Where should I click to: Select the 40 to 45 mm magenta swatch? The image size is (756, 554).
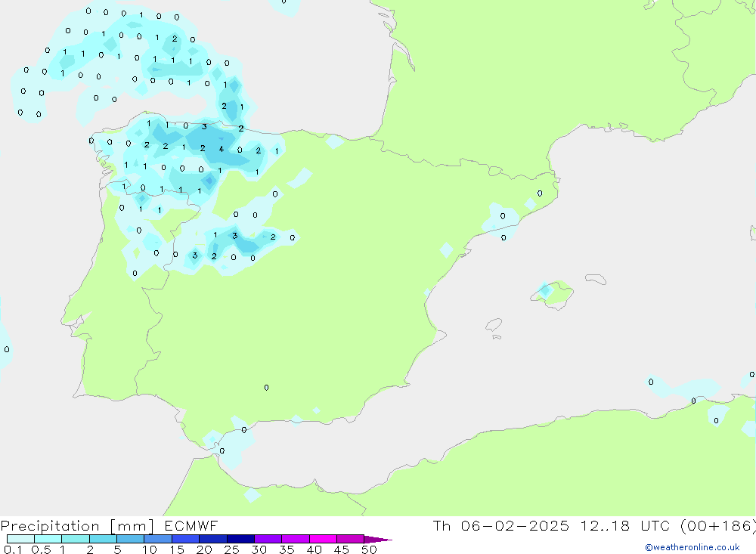point(323,539)
